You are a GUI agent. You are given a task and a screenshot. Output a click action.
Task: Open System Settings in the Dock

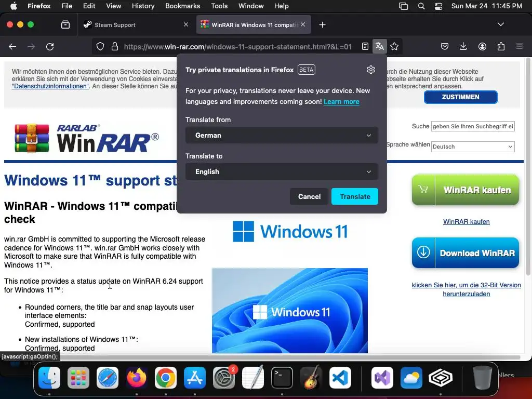224,378
